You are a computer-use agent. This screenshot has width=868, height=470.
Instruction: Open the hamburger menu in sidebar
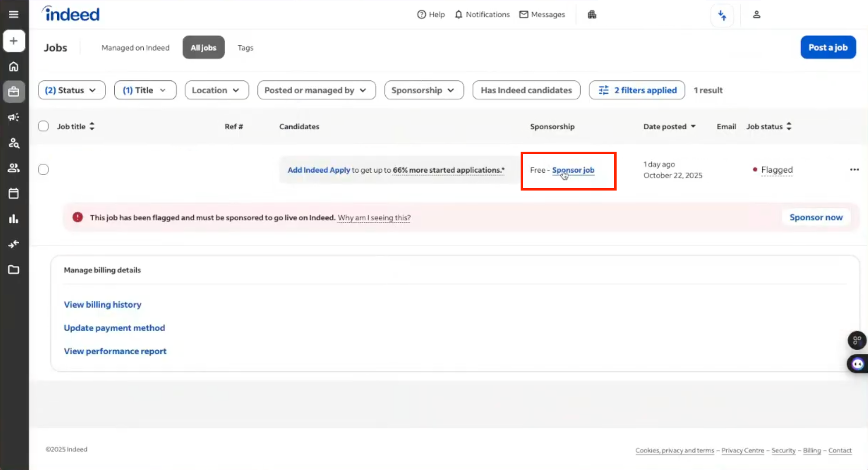pyautogui.click(x=14, y=15)
